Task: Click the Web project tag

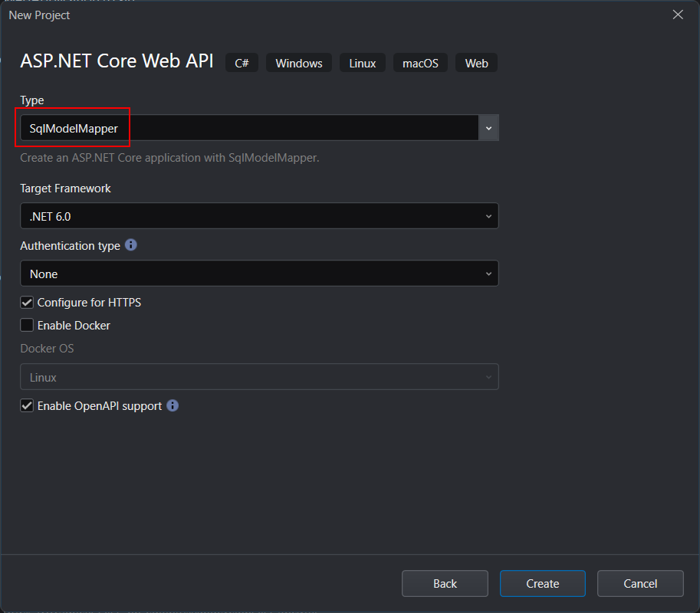Action: click(476, 63)
